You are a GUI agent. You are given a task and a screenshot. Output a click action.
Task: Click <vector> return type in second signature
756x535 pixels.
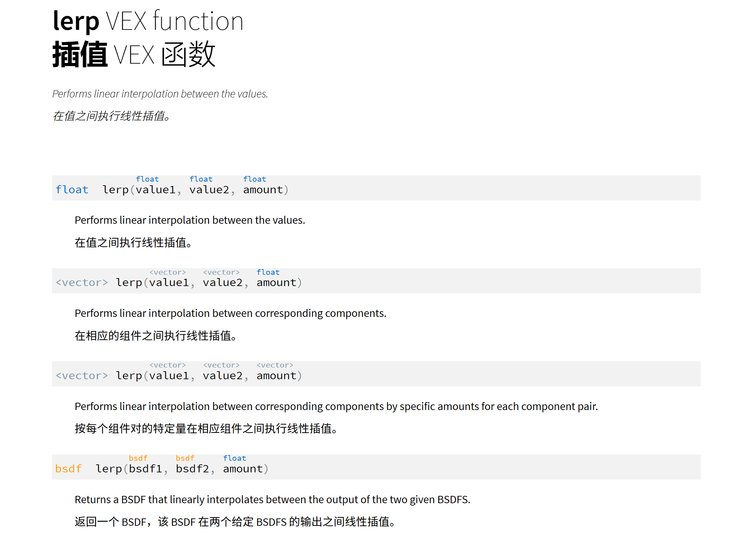[82, 282]
